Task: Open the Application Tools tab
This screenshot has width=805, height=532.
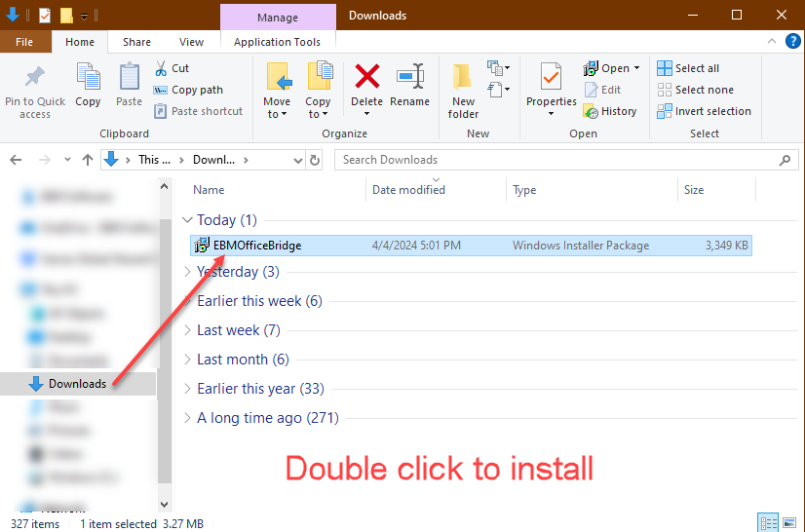Action: pos(277,42)
